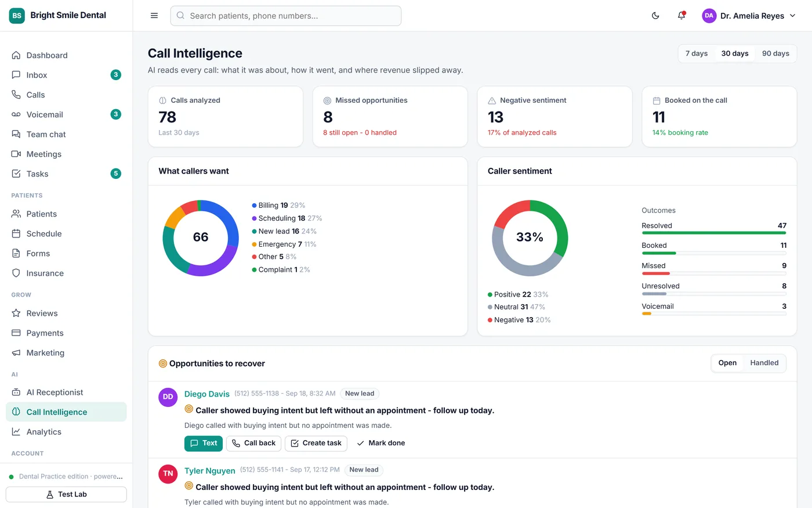Open the Test Lab button
The width and height of the screenshot is (812, 508).
coord(66,494)
